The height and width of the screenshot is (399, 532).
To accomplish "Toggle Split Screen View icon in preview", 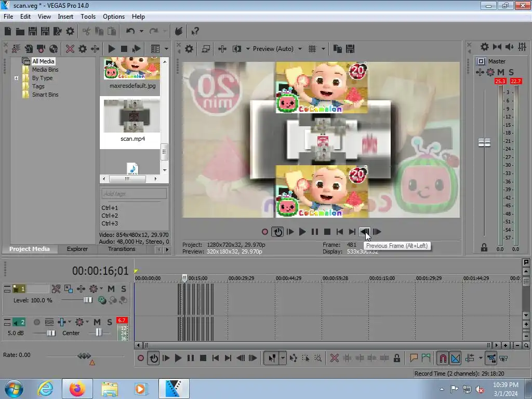I will [236, 49].
